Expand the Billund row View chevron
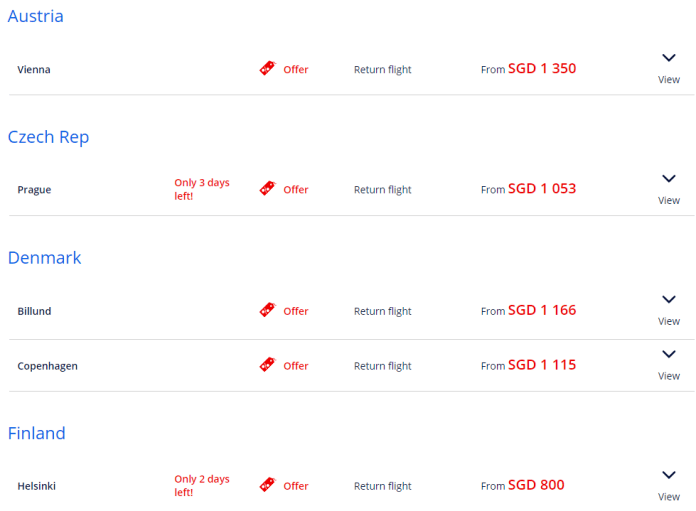Image resolution: width=696 pixels, height=511 pixels. click(669, 300)
